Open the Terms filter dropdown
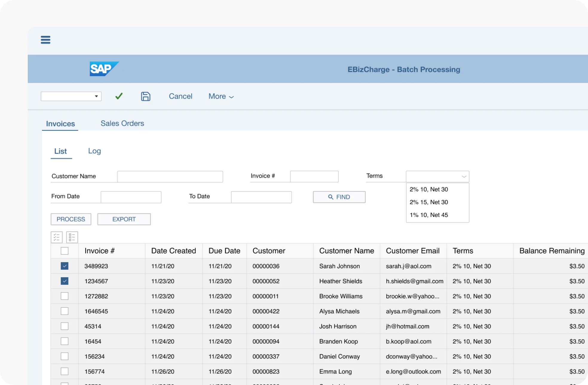The image size is (588, 385). coord(437,176)
